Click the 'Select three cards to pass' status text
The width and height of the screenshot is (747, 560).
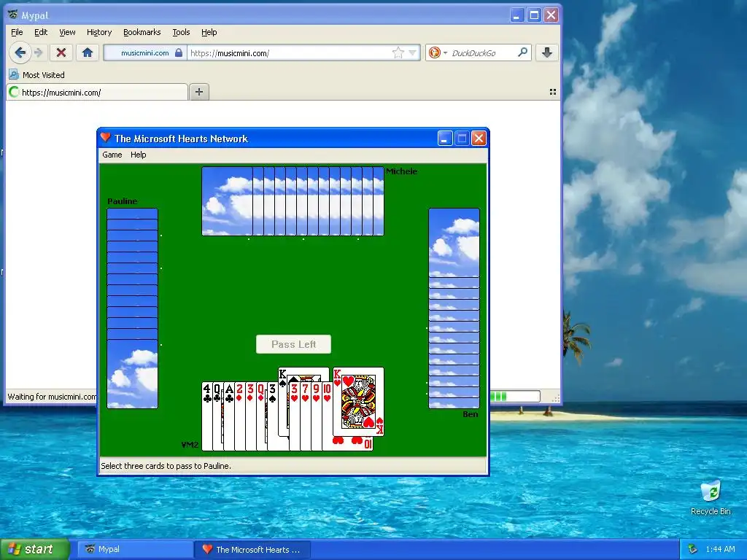tap(166, 466)
